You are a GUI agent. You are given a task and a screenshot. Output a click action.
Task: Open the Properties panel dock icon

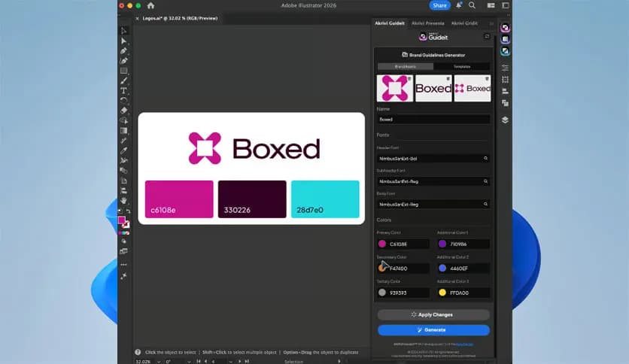click(x=505, y=68)
